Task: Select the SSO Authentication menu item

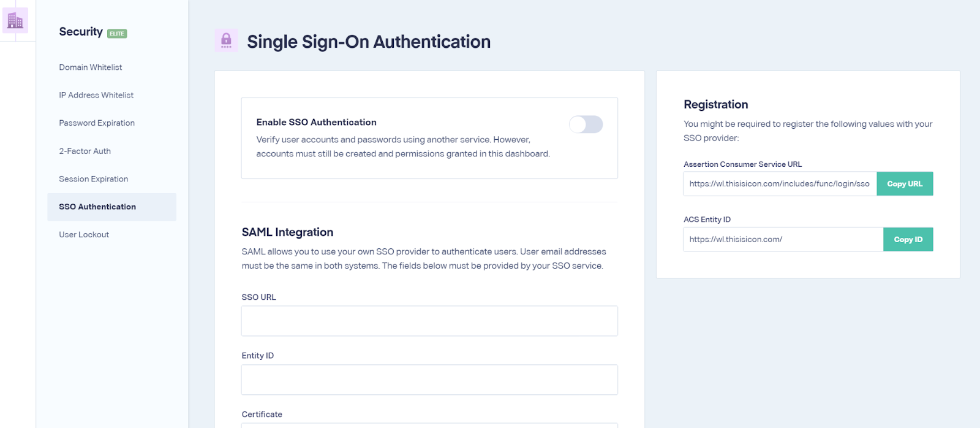Action: [111, 207]
